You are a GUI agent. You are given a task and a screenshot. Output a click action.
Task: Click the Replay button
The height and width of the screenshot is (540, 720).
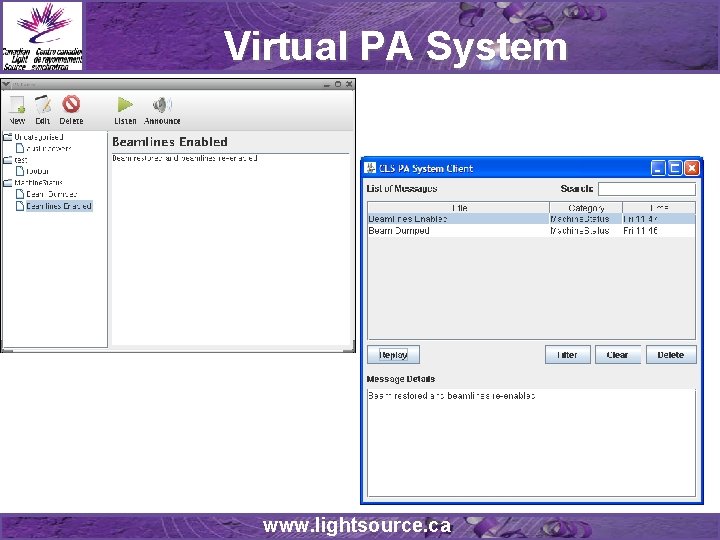point(394,354)
